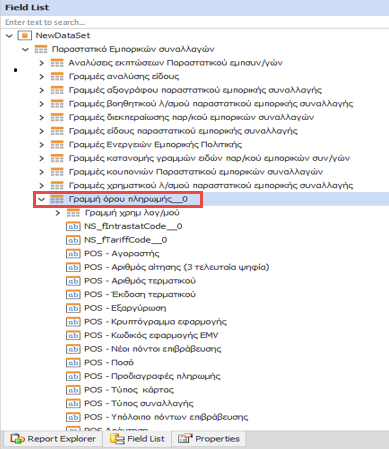This screenshot has height=449, width=389.
Task: Click ab field icon of POS - Ποσό
Action: click(73, 363)
